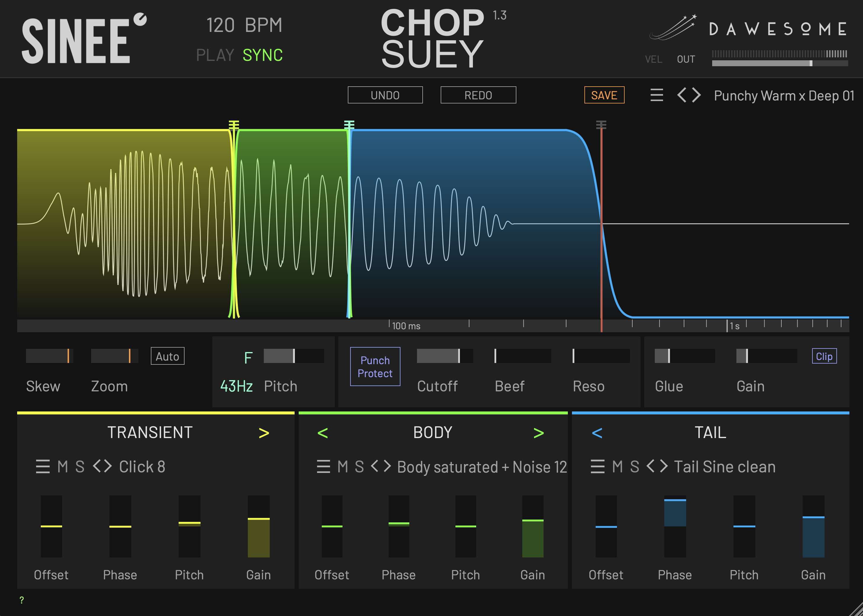Select the TAIL section header

tap(710, 432)
